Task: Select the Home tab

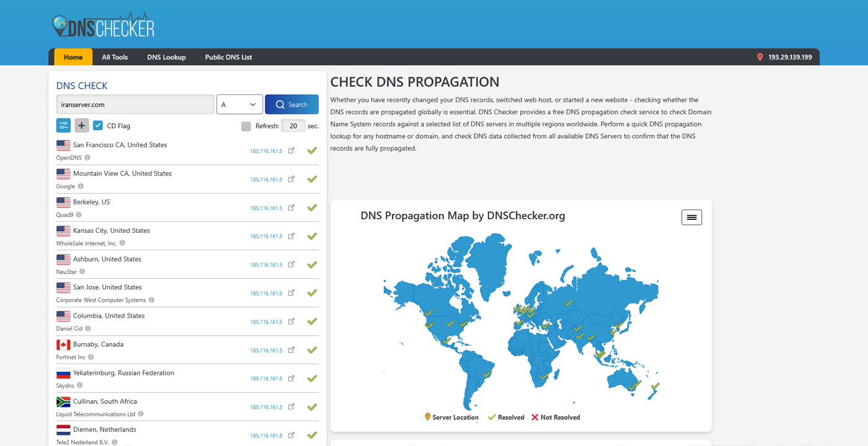Action: [73, 57]
